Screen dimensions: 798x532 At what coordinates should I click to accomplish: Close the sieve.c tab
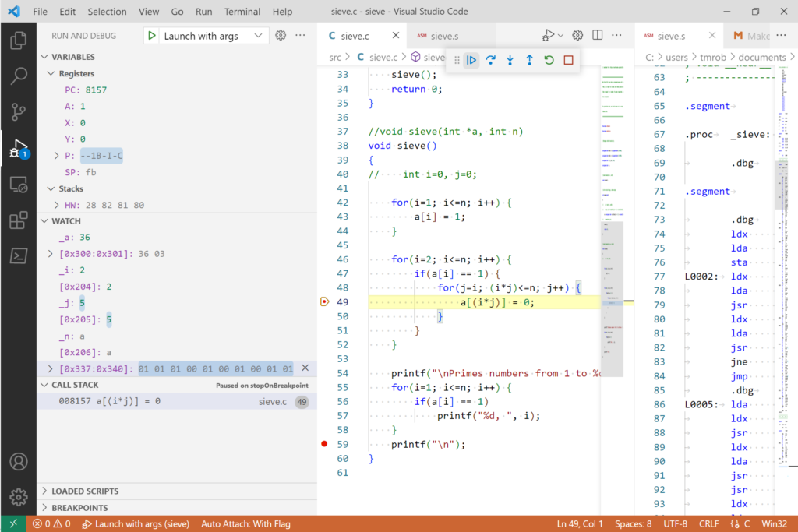click(395, 35)
